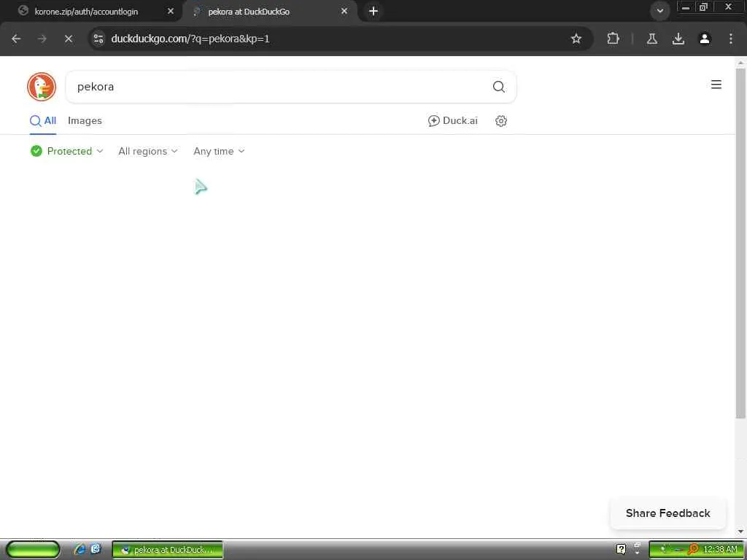
Task: Bookmark this page with the star icon
Action: (576, 39)
